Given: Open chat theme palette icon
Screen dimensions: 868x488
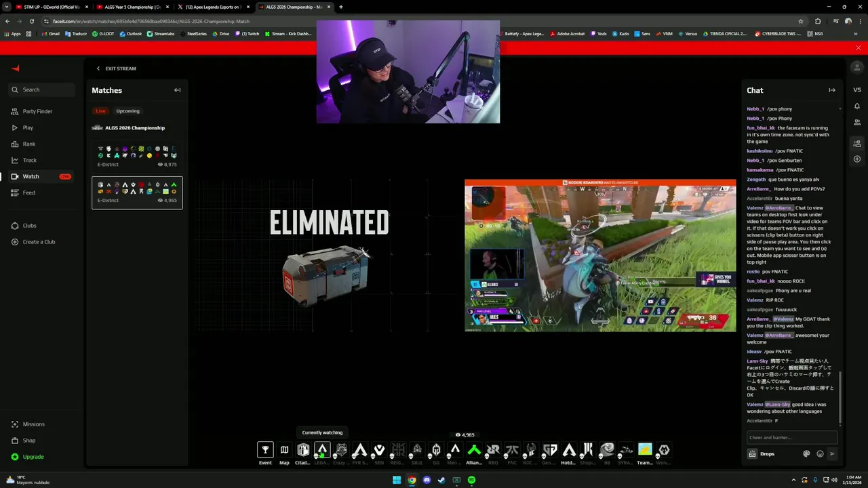Looking at the screenshot, I should [806, 454].
